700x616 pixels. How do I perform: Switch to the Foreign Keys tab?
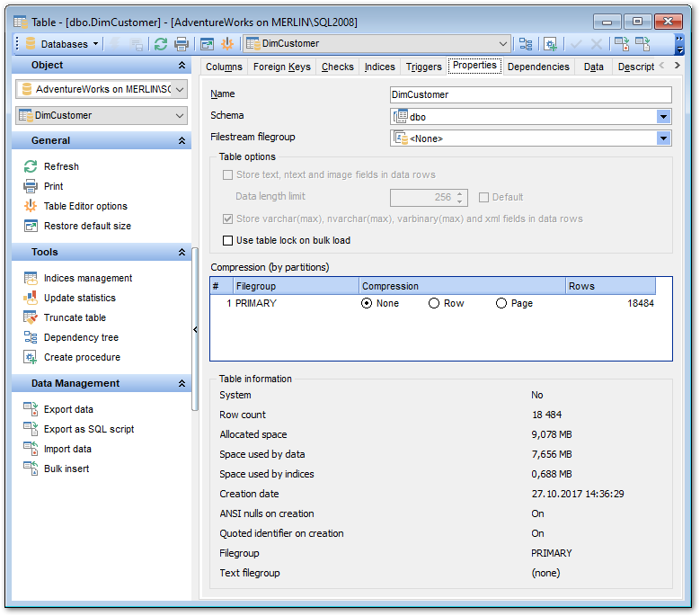(281, 67)
